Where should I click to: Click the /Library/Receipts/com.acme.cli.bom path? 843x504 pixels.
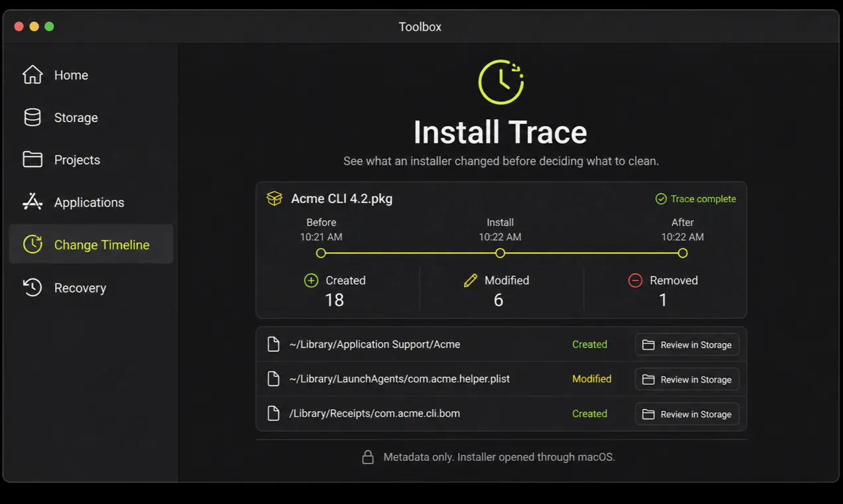coord(374,413)
